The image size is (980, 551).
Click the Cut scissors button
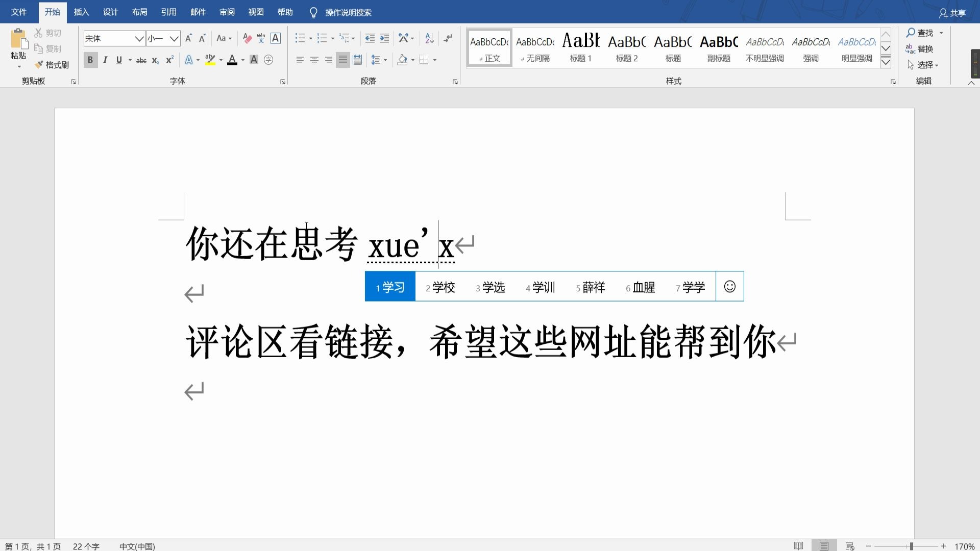click(48, 33)
